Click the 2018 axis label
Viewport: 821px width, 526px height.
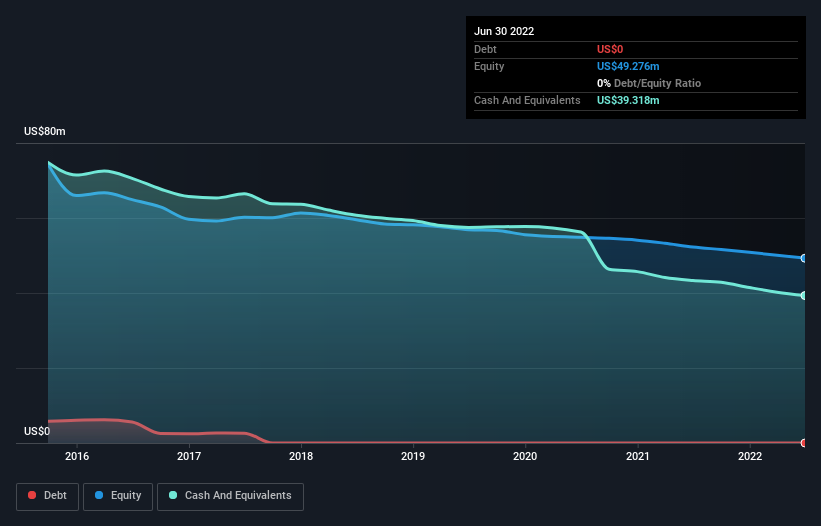pyautogui.click(x=301, y=456)
